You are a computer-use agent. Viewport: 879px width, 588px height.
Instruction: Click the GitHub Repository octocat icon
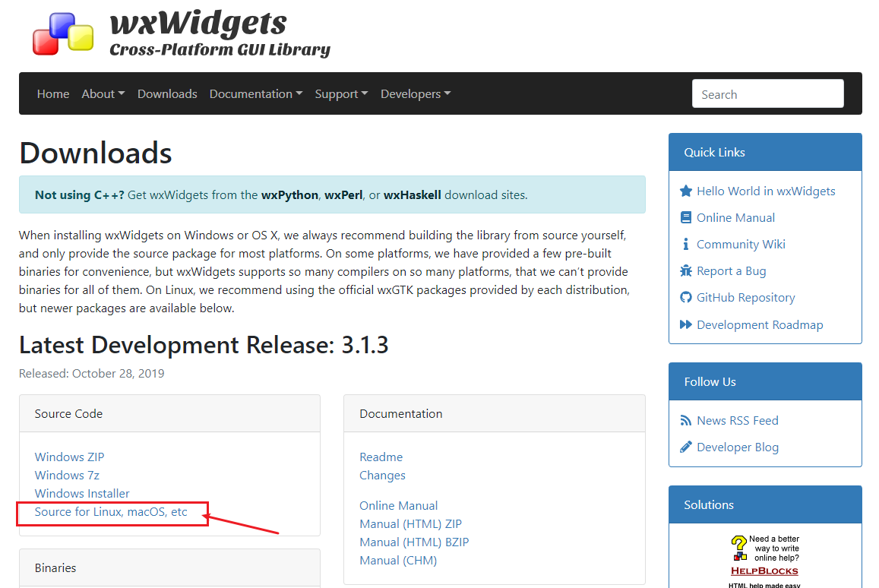pyautogui.click(x=686, y=297)
